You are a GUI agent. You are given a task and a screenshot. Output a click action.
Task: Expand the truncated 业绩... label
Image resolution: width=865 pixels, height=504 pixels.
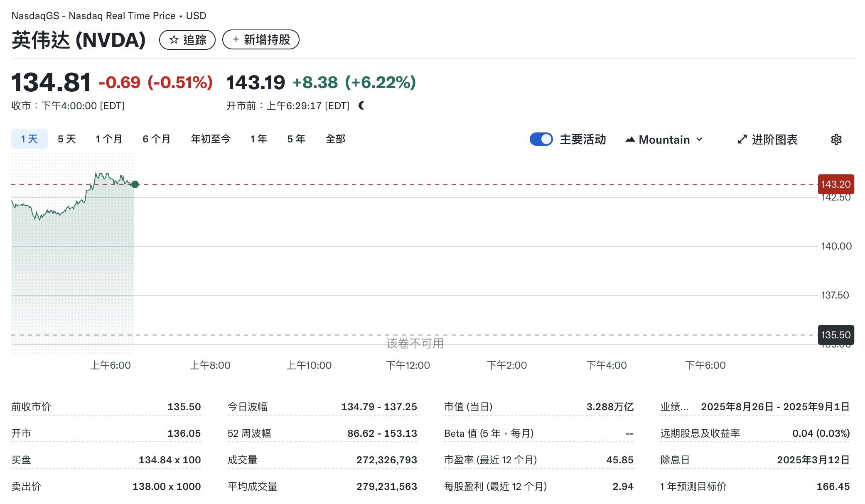(674, 407)
